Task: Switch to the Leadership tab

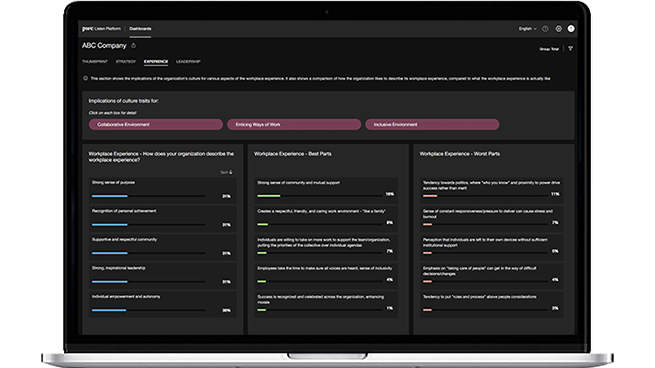Action: pyautogui.click(x=188, y=61)
